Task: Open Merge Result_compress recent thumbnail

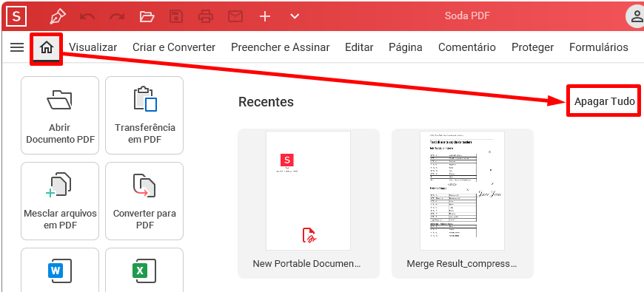Action: point(463,203)
